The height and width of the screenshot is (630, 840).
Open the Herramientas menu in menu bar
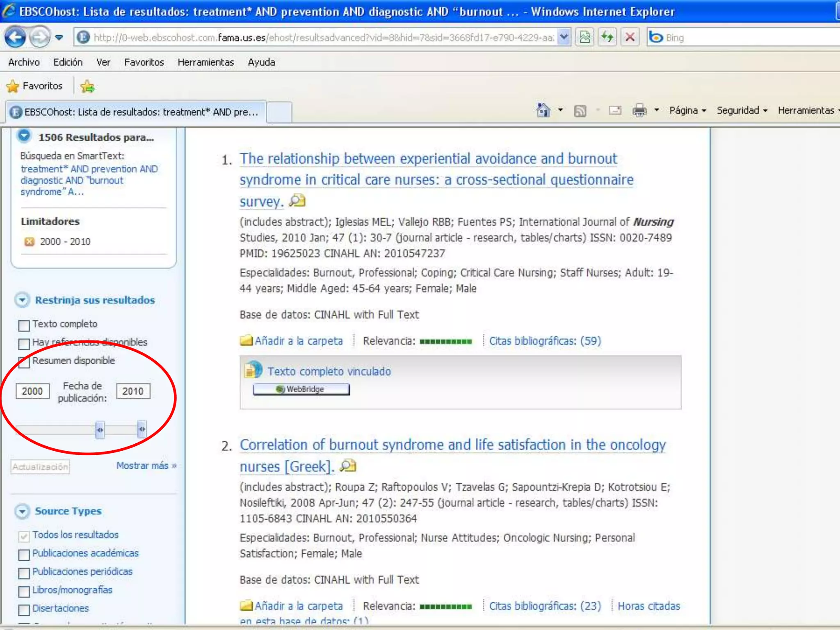[x=205, y=62]
